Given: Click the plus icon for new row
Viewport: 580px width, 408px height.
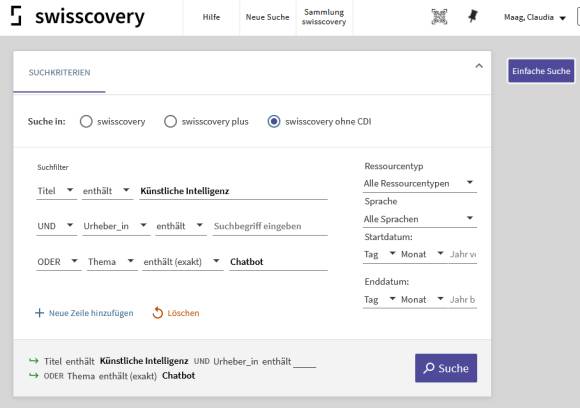Looking at the screenshot, I should pyautogui.click(x=39, y=313).
